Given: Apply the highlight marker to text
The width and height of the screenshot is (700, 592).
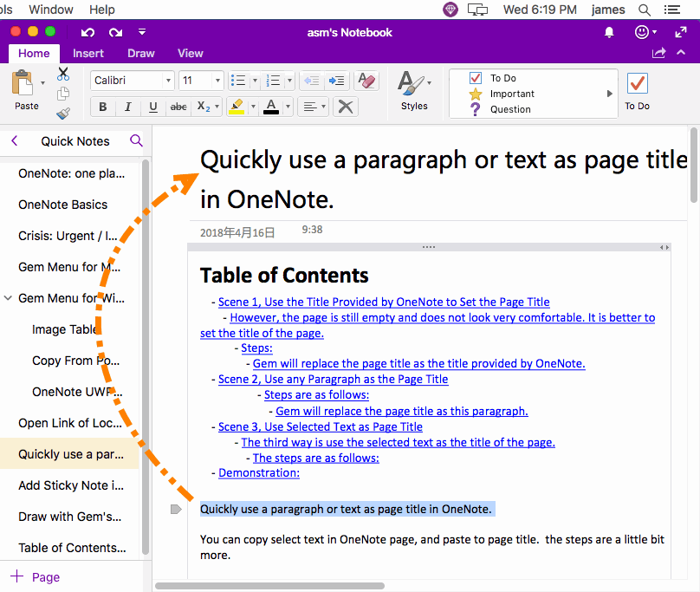Looking at the screenshot, I should [237, 107].
